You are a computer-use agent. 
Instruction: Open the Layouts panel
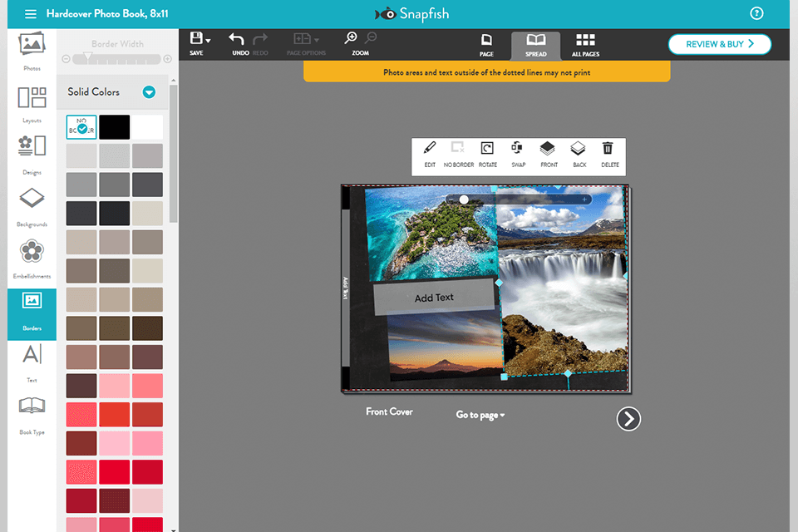tap(32, 105)
